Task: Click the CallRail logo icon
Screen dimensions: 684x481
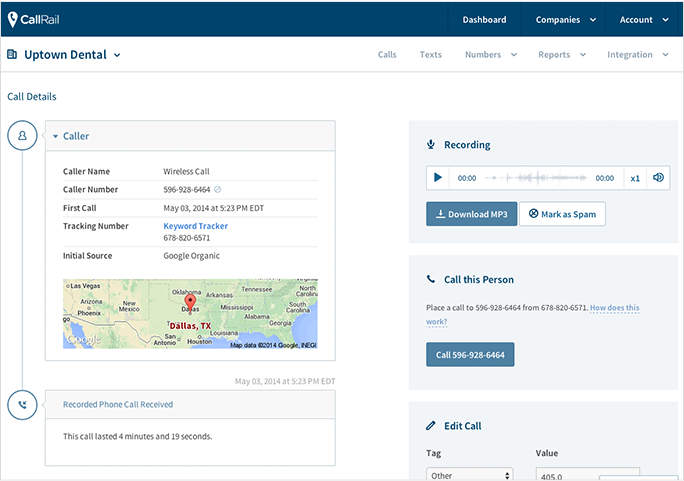Action: pyautogui.click(x=13, y=19)
